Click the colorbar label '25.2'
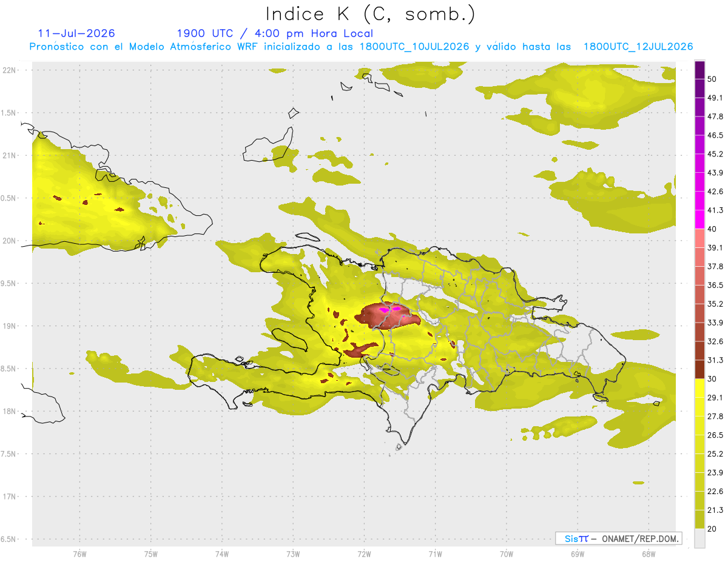The width and height of the screenshot is (728, 562). point(715,454)
